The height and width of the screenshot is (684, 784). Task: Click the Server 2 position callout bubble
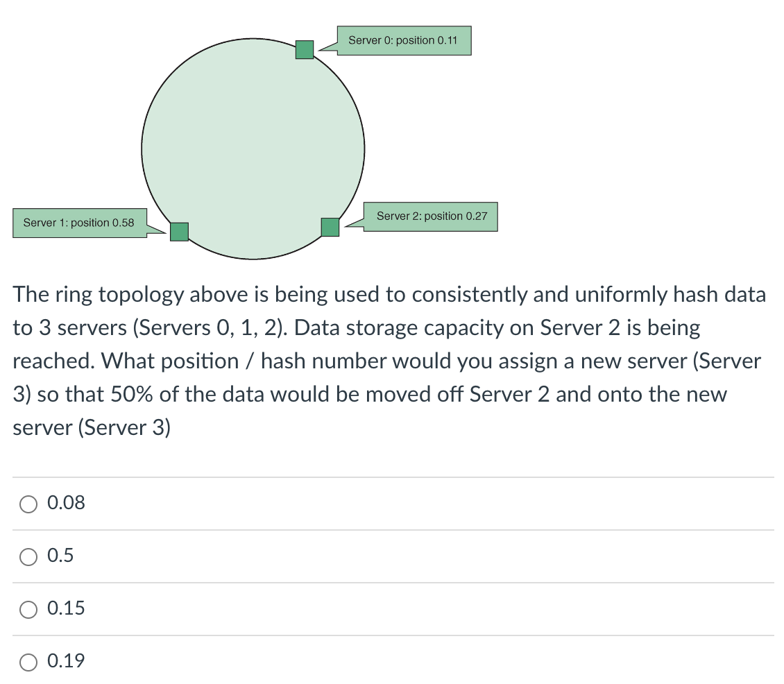click(431, 216)
